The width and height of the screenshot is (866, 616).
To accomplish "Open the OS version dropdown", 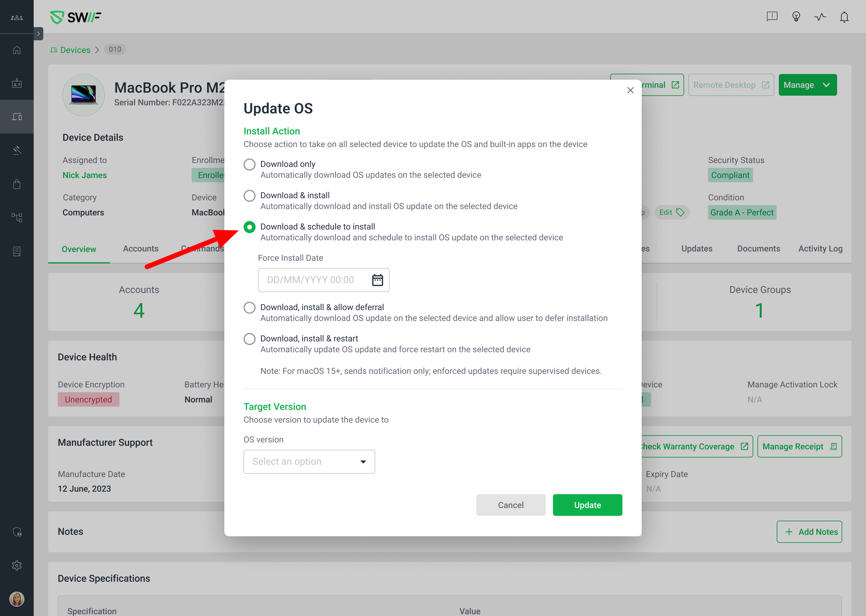I will (x=309, y=462).
